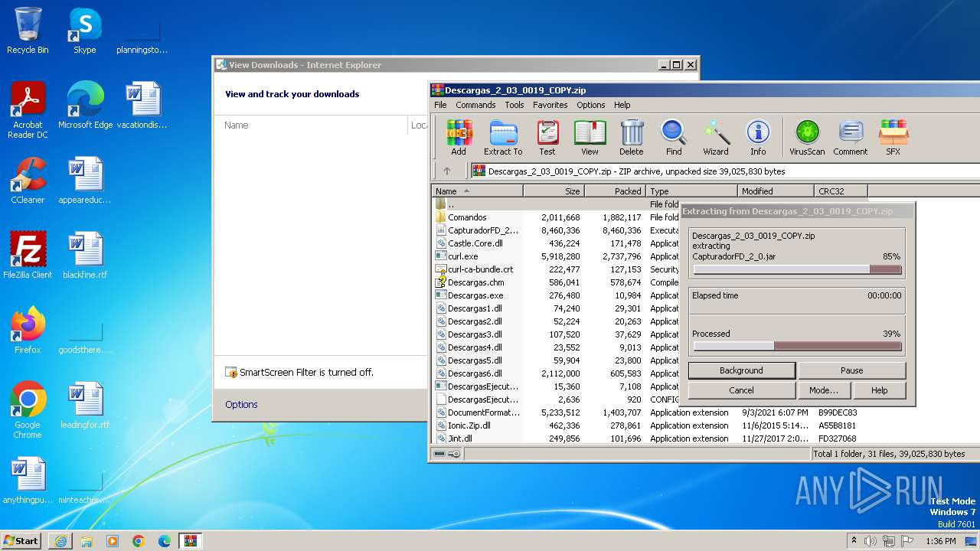980x551 pixels.
Task: Open the View file tool
Action: [590, 138]
